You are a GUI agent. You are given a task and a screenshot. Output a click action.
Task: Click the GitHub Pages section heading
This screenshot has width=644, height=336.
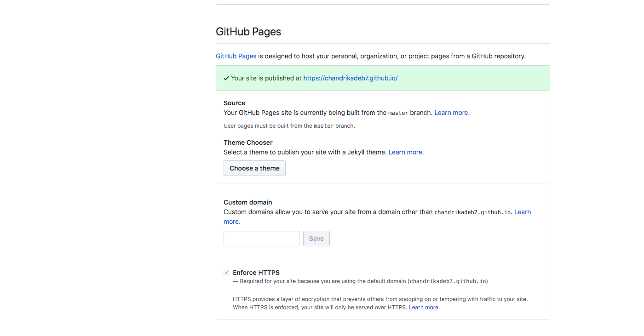pyautogui.click(x=248, y=32)
